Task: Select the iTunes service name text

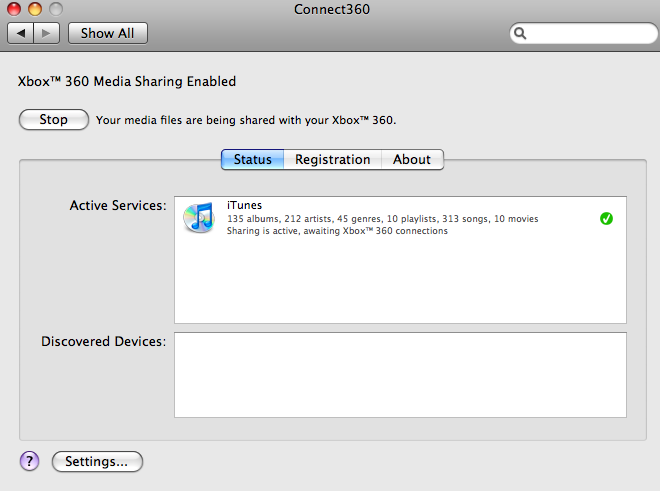Action: (x=245, y=205)
